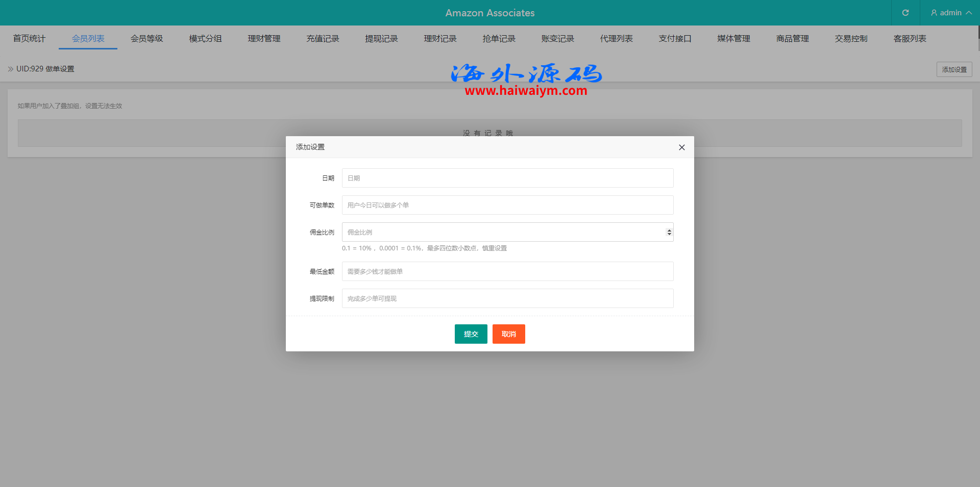Image resolution: width=980 pixels, height=487 pixels.
Task: Click the breadcrumb chevron before UID:929
Action: click(x=10, y=69)
